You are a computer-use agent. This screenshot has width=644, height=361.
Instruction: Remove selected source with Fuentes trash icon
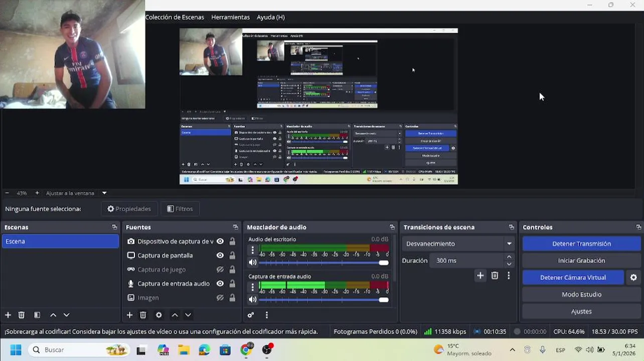143,315
